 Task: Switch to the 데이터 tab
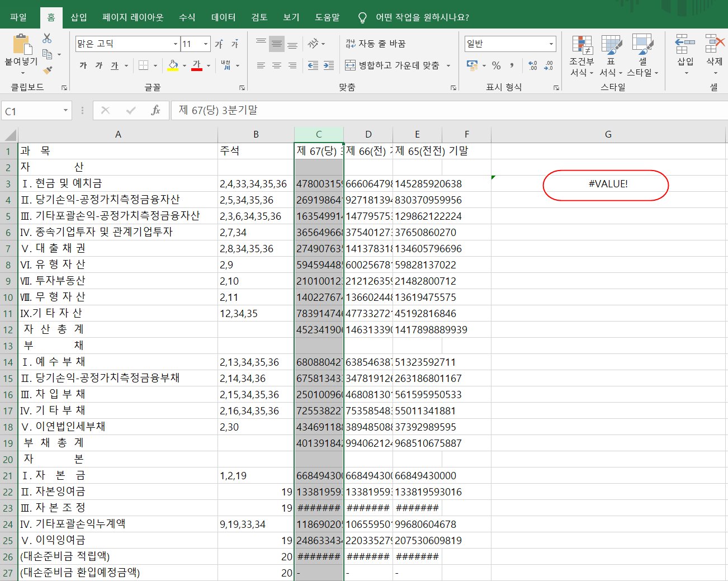click(224, 17)
